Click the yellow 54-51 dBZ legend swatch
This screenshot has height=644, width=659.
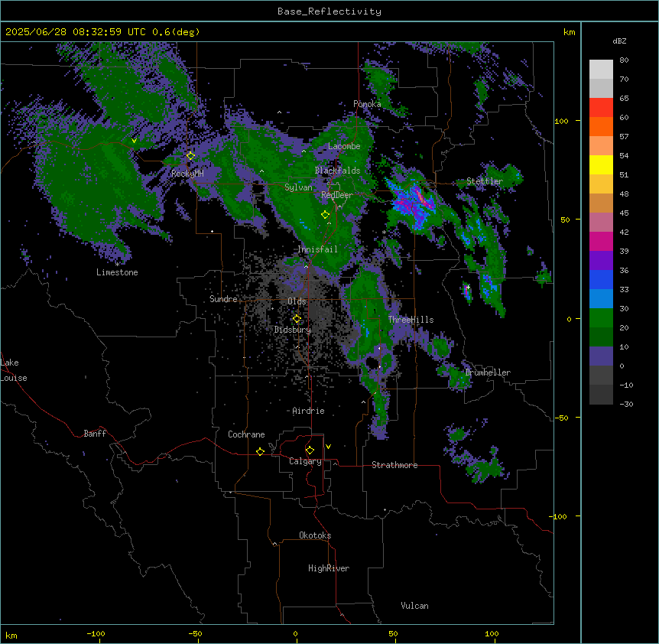(601, 164)
